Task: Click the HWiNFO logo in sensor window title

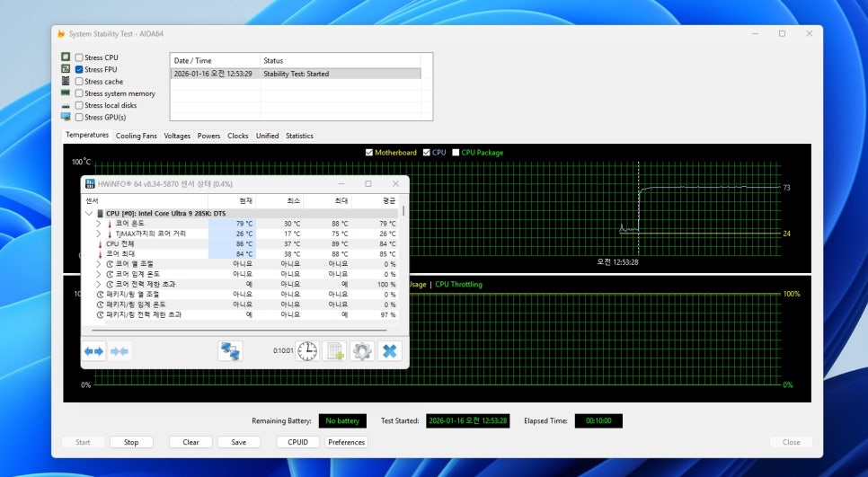Action: point(91,183)
